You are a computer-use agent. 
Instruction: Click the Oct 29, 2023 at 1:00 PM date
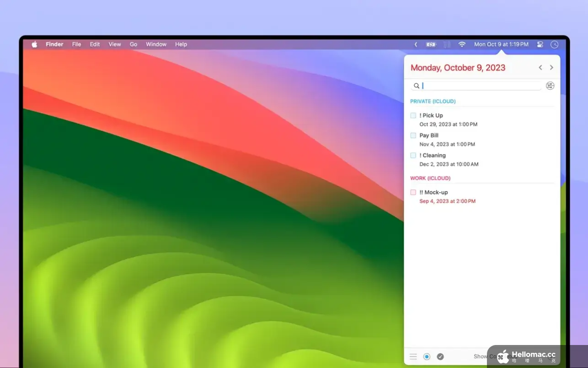pyautogui.click(x=448, y=124)
